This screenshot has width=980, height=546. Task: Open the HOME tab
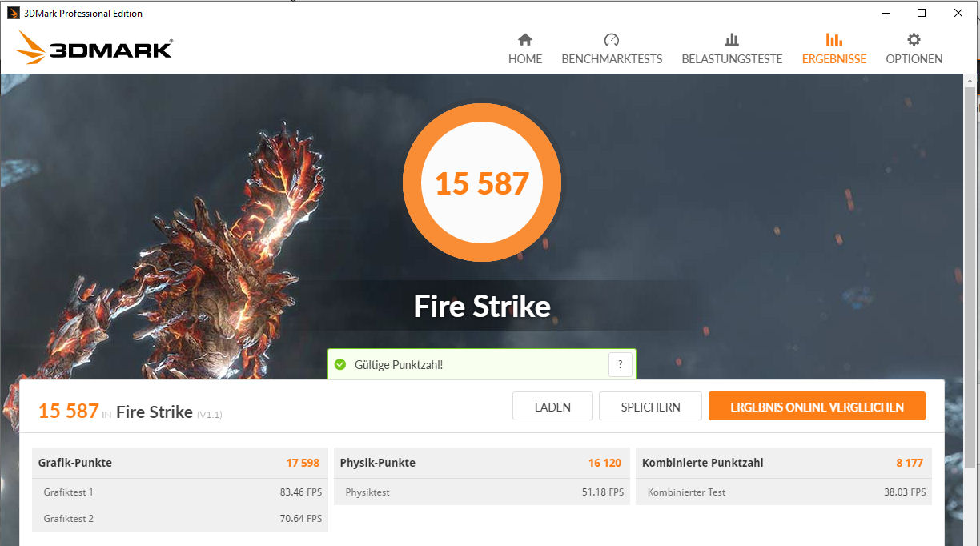pyautogui.click(x=525, y=49)
